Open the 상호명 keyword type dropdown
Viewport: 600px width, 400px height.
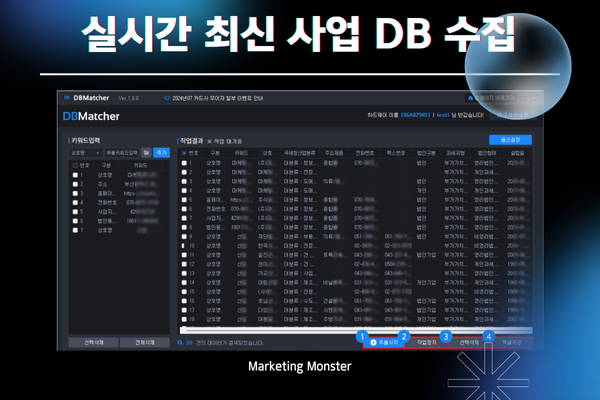[x=85, y=153]
